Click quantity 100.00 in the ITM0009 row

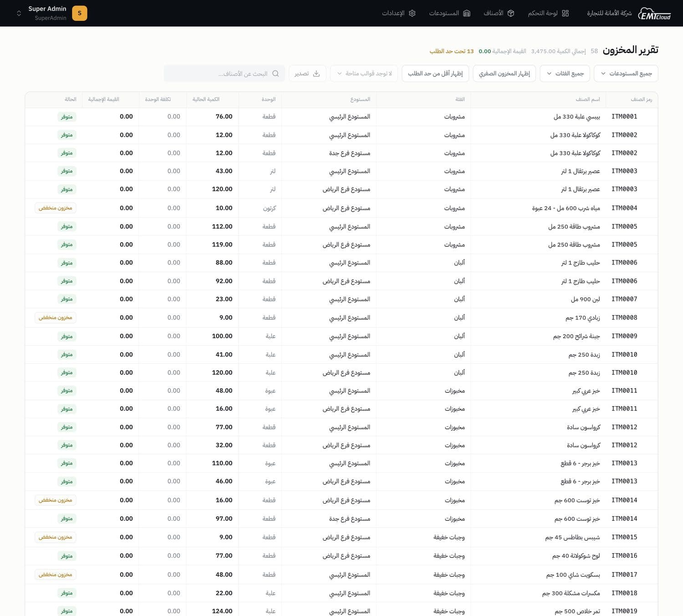[222, 336]
